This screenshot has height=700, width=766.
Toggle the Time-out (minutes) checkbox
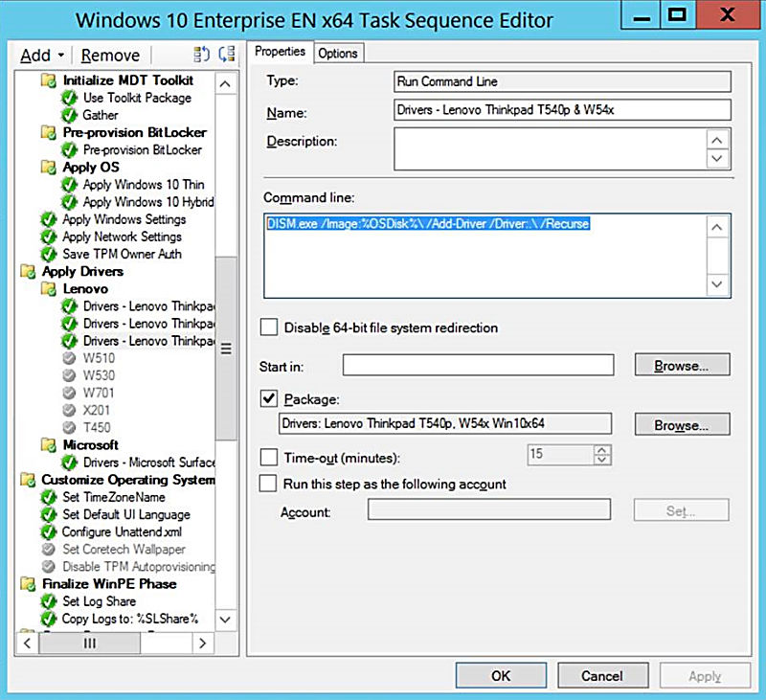(269, 459)
